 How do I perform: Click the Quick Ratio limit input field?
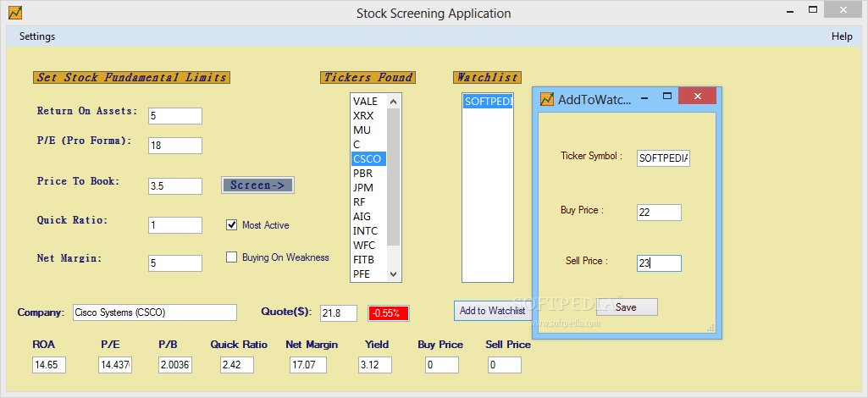(175, 225)
